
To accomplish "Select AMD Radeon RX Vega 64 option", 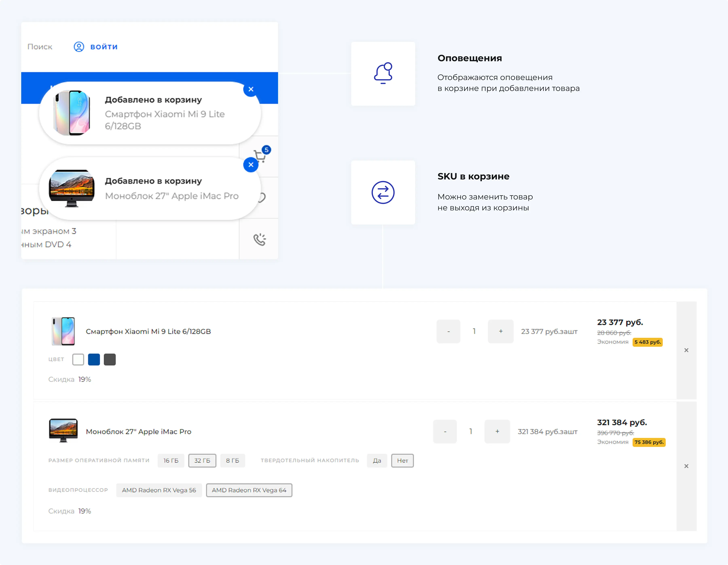I will pyautogui.click(x=249, y=490).
